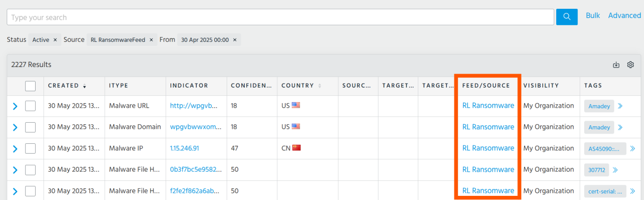Expand the 0b3f7bc5e9582 row details
Viewport: 644px width, 200px height.
point(15,170)
